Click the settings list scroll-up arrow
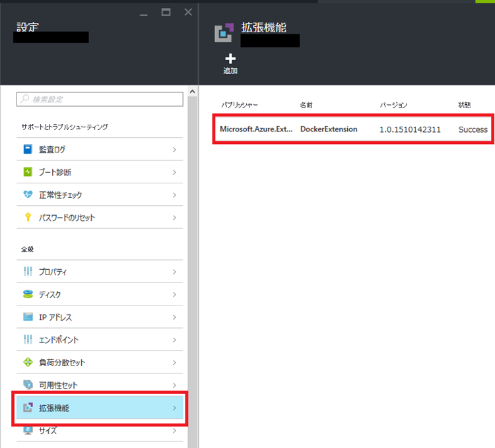This screenshot has height=448, width=495. pos(192,92)
